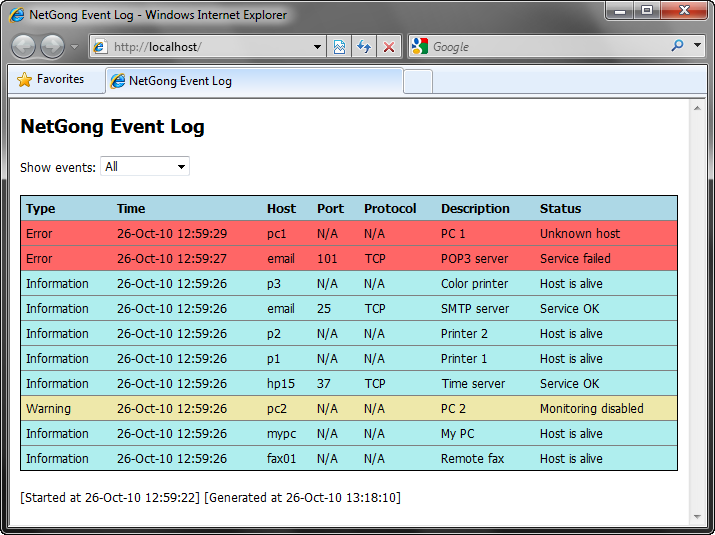Click the Unknown host error row

349,234
